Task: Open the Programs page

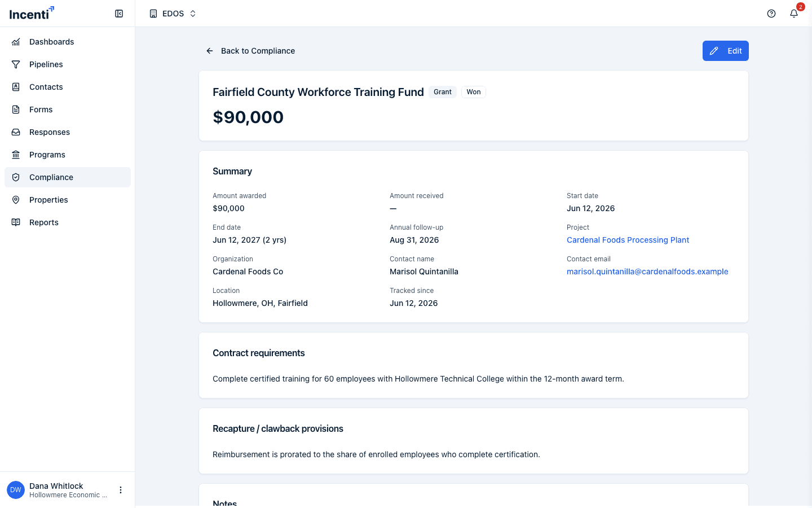Action: point(68,155)
